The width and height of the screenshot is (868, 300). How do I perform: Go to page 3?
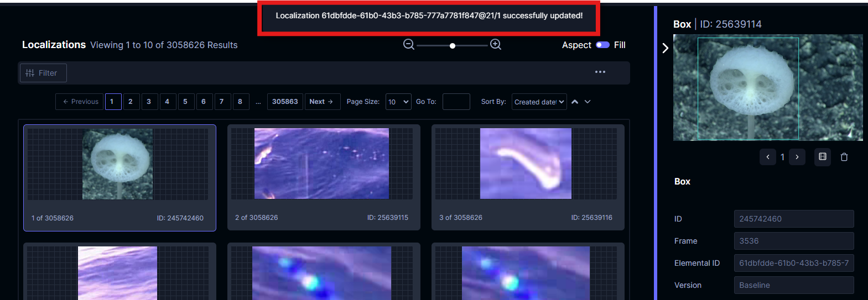pyautogui.click(x=149, y=102)
